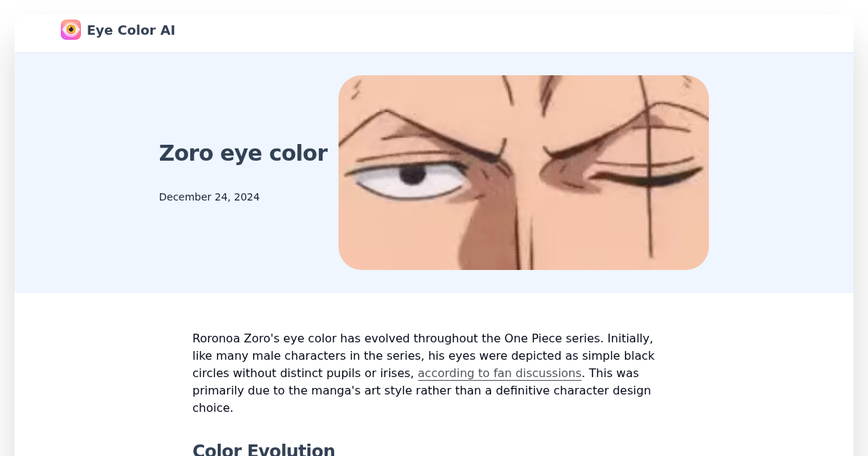Select the word 'Roronoa' in the opening paragraph

216,338
